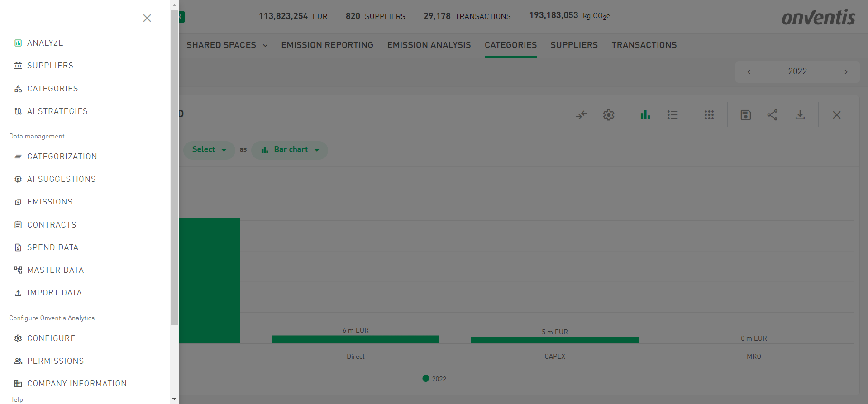Open AI Strategies in sidebar
The width and height of the screenshot is (868, 404).
click(x=57, y=111)
